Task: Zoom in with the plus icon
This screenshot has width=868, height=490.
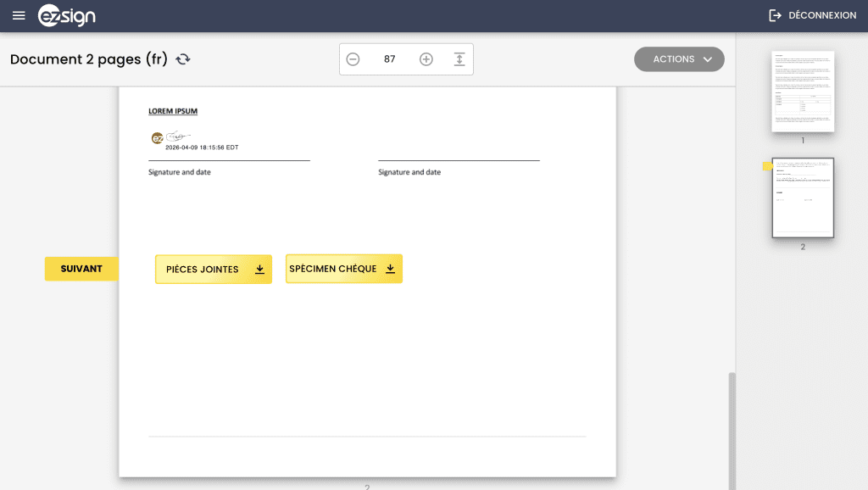Action: [x=426, y=59]
